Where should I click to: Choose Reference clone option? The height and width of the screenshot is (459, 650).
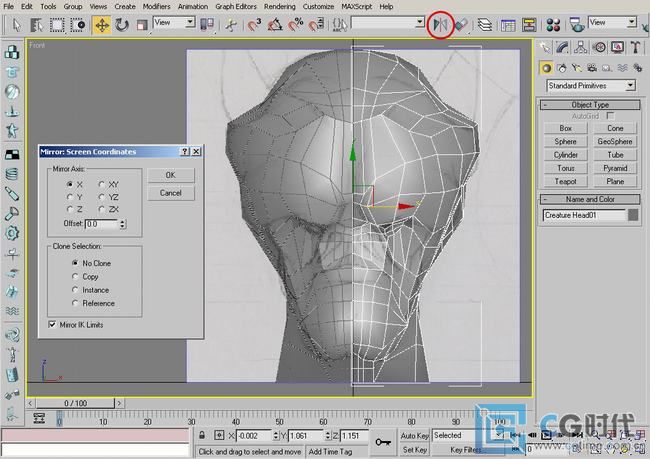coord(75,303)
